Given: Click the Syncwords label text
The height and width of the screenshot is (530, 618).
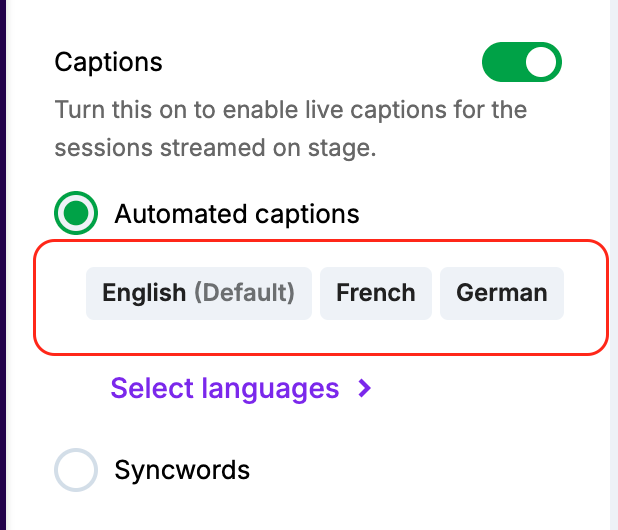Looking at the screenshot, I should [182, 469].
